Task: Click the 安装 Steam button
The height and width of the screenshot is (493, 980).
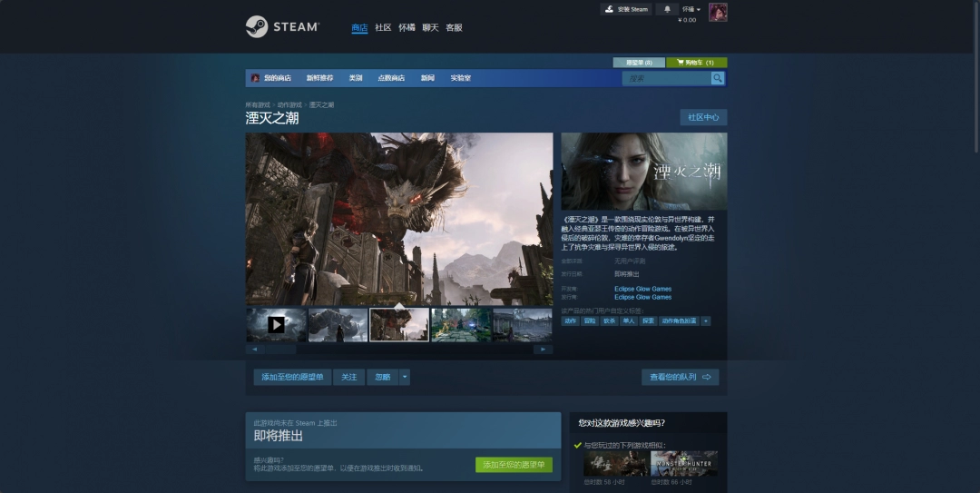Action: point(626,9)
